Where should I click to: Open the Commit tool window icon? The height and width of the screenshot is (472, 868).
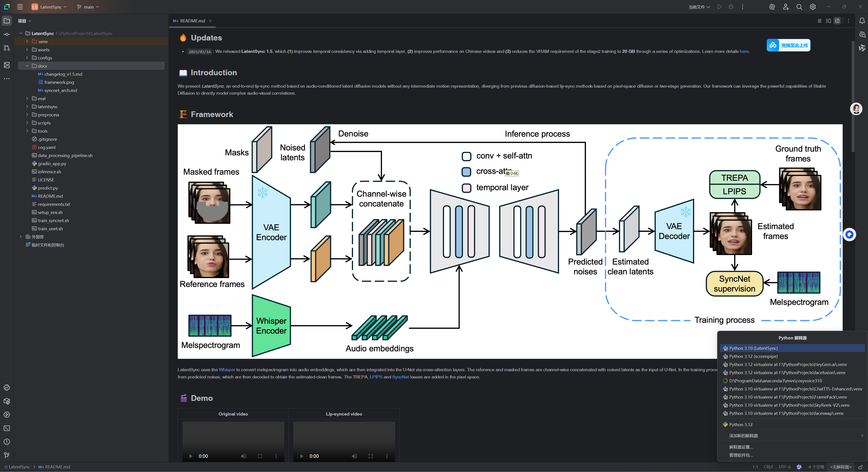coord(7,34)
